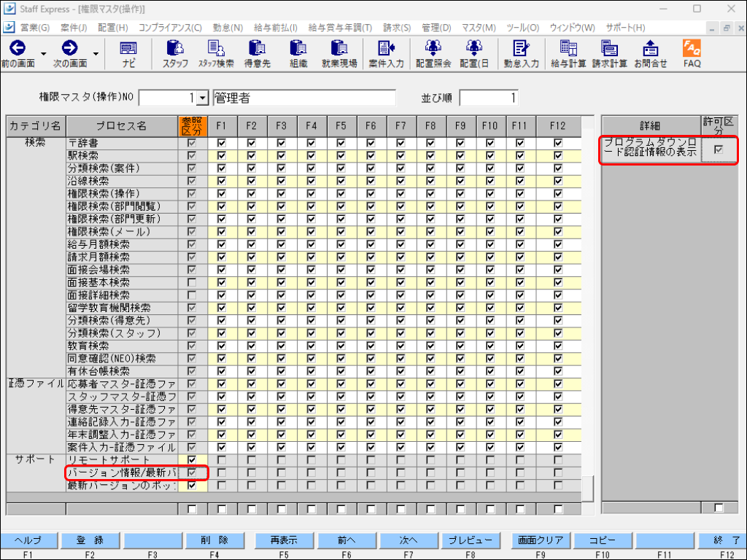Expand the 次の画面 history dropdown arrow
Image resolution: width=747 pixels, height=560 pixels.
[x=96, y=53]
